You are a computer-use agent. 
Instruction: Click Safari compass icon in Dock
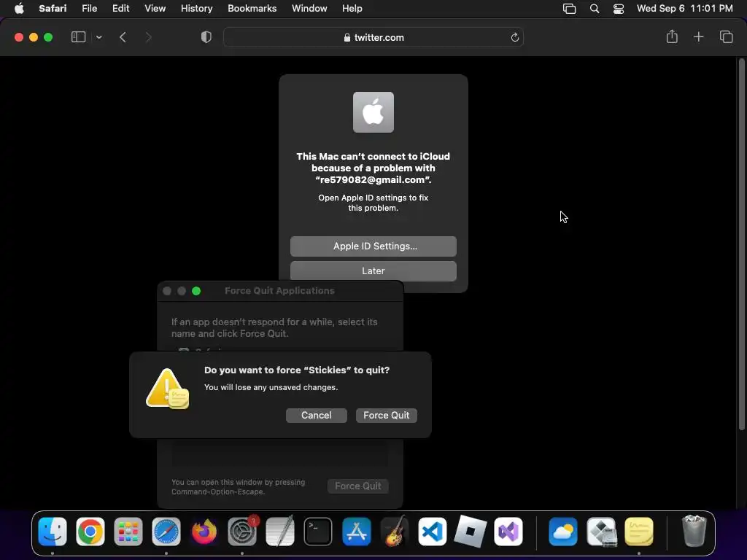[166, 532]
